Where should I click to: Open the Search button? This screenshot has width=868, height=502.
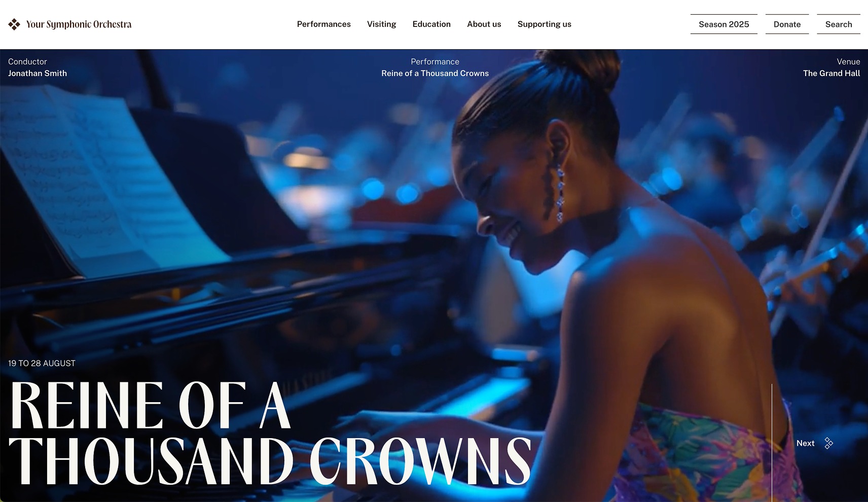(x=838, y=24)
